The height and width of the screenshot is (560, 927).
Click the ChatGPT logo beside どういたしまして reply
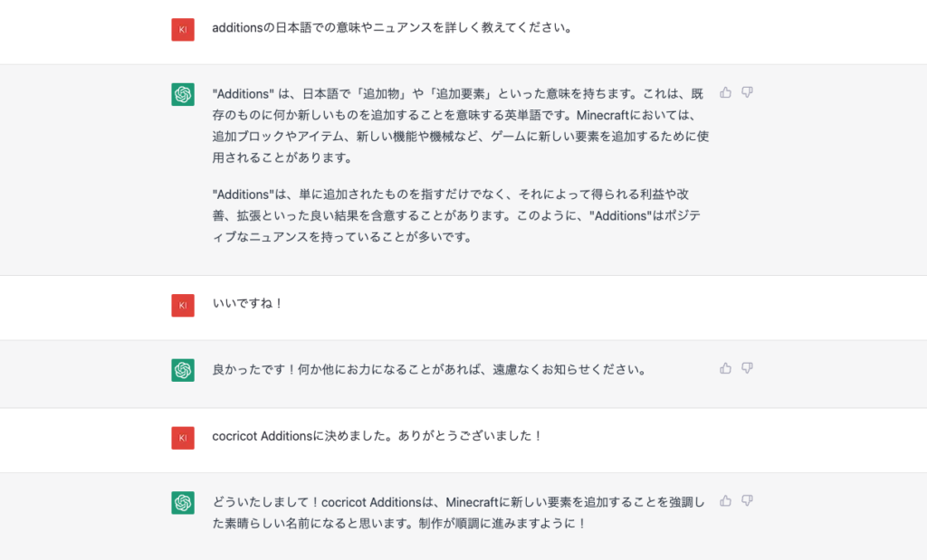click(x=183, y=503)
